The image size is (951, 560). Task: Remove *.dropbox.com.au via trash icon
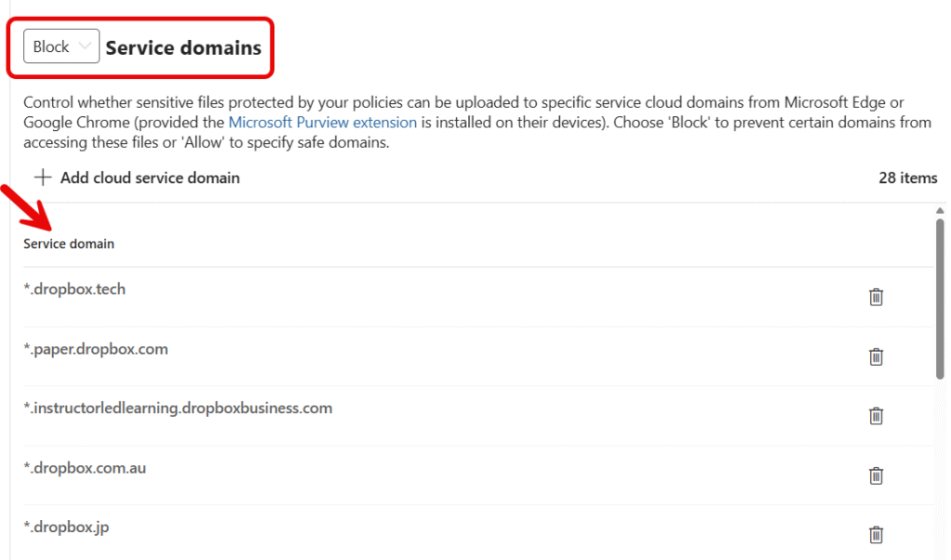(x=876, y=475)
